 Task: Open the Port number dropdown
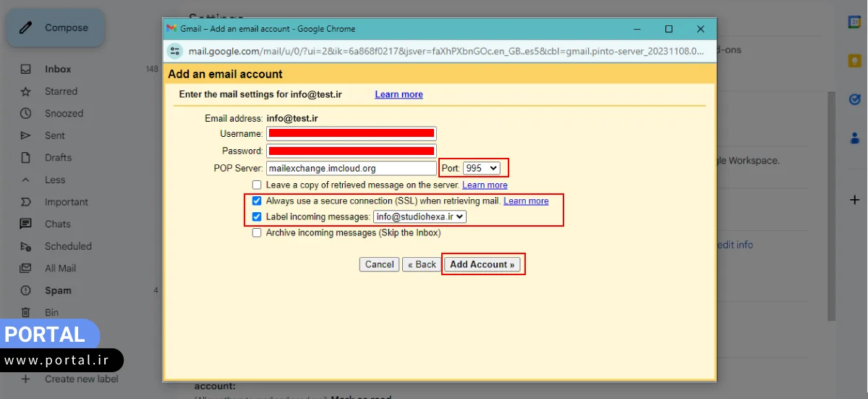coord(481,168)
